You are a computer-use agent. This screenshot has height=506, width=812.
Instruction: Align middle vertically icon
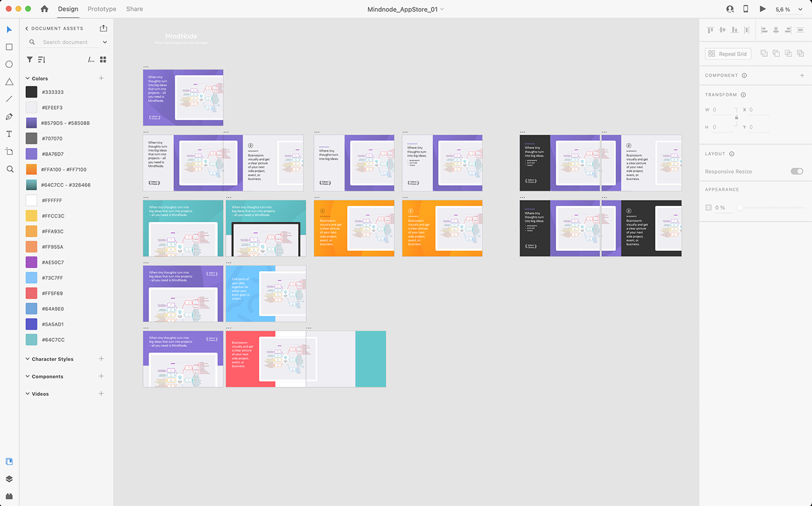(722, 30)
